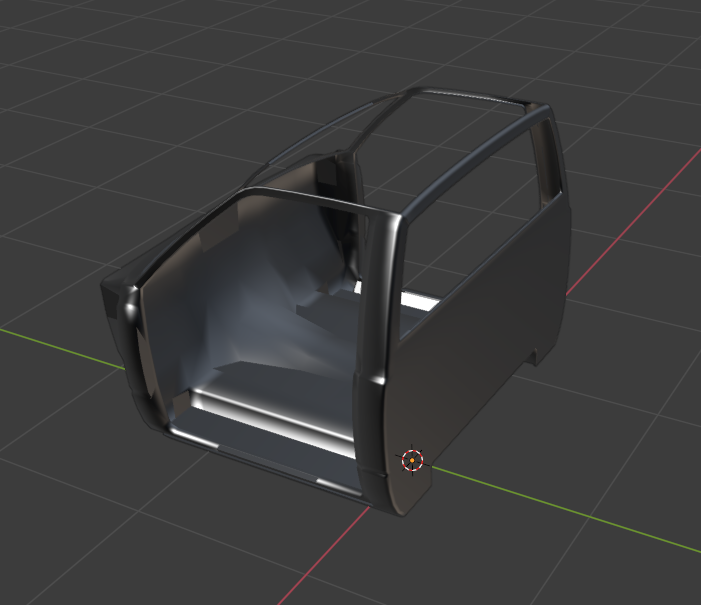Click the 3D cursor crosshair in viewport
Viewport: 701px width, 605px height.
(x=412, y=460)
